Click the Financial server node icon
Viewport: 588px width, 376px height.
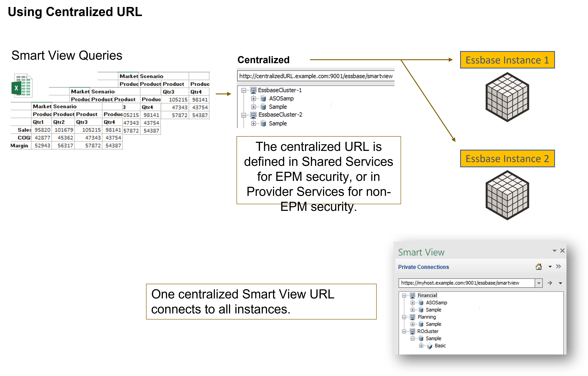coord(412,295)
